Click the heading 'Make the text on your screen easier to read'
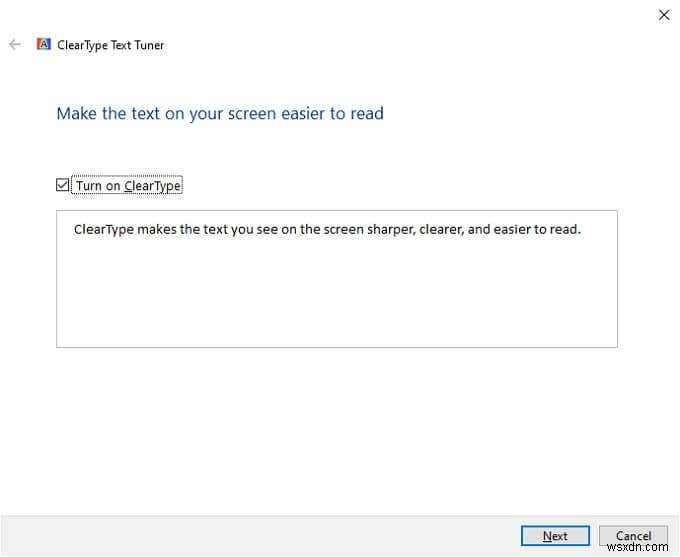 pyautogui.click(x=220, y=114)
